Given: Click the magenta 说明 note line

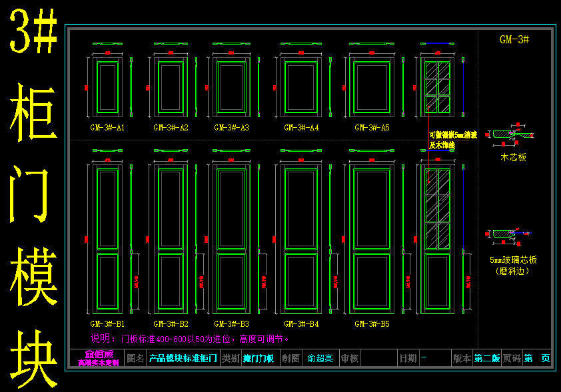Looking at the screenshot, I should click(190, 339).
